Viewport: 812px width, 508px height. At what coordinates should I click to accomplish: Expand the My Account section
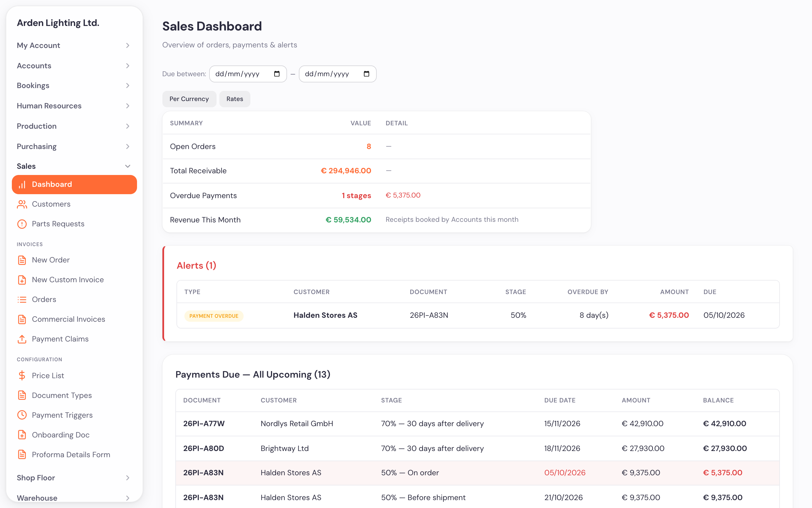point(74,45)
